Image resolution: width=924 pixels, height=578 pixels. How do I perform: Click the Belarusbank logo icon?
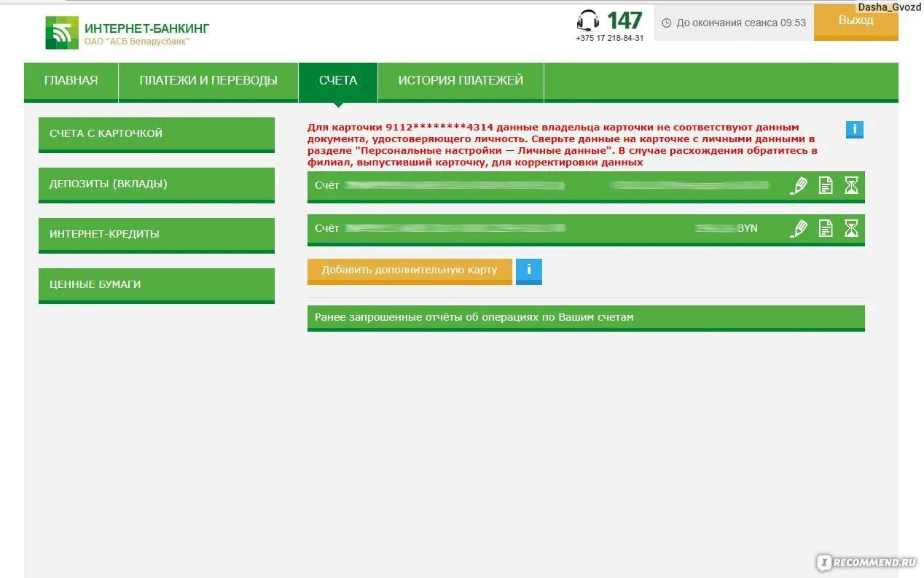point(62,33)
